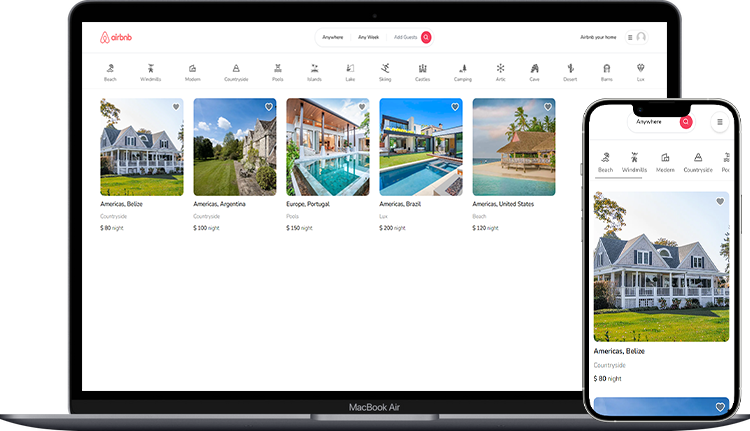
Task: Click the Airbnb your home link
Action: point(596,37)
